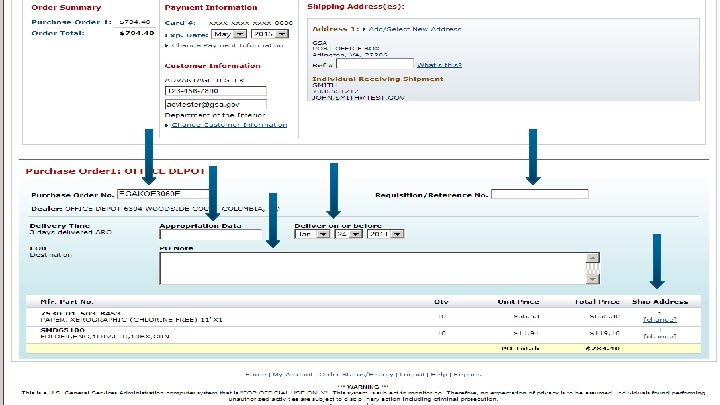Change ship address for the xerographic paper item
The width and height of the screenshot is (720, 405).
click(659, 320)
